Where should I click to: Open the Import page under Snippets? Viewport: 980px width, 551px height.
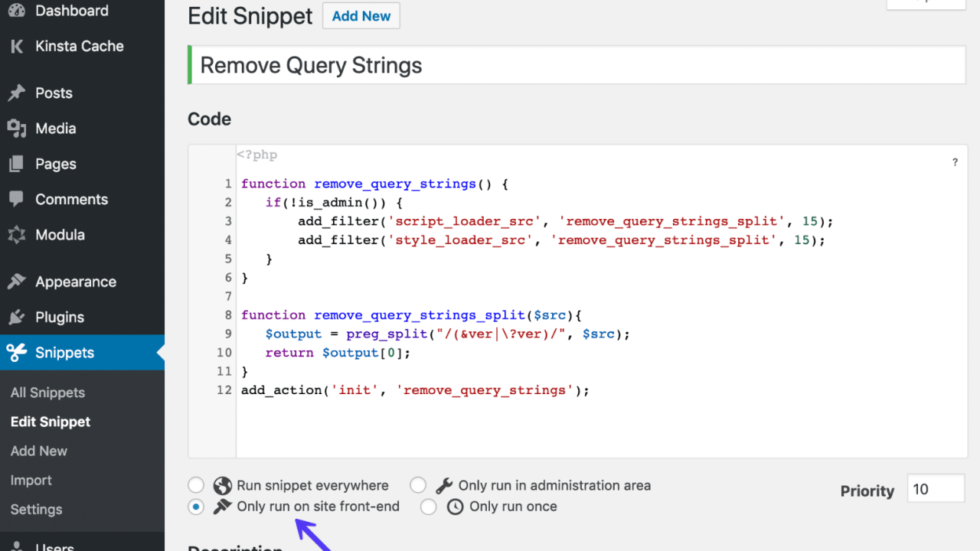[x=31, y=480]
